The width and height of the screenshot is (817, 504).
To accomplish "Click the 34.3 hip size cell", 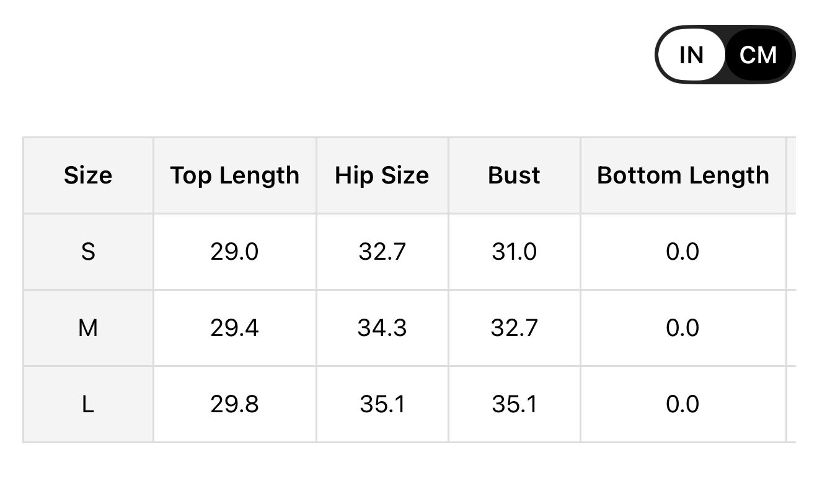I will [x=382, y=328].
